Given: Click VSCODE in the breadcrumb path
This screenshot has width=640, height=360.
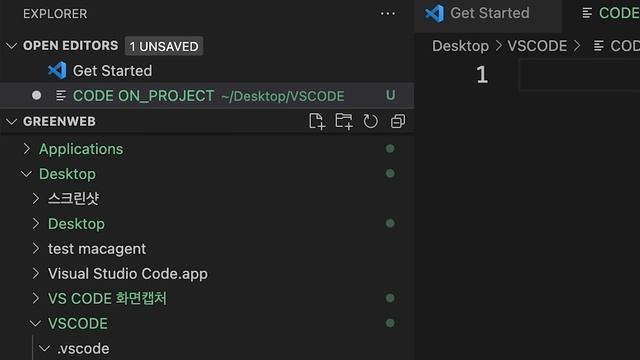Looking at the screenshot, I should (537, 46).
